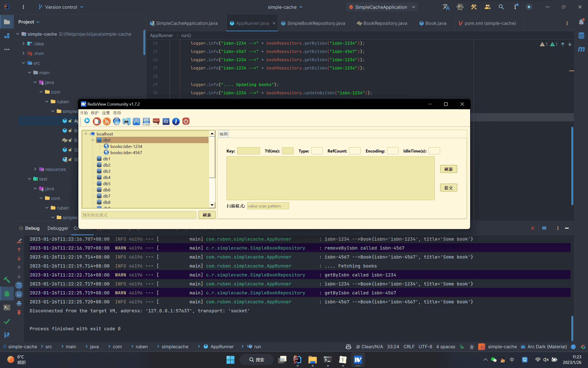Open the 维护 menu in RedisView

[95, 113]
